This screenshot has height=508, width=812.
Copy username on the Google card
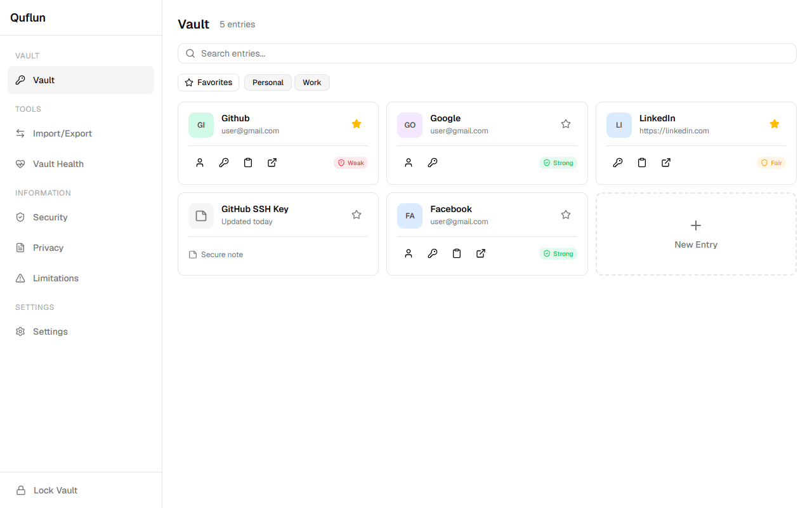tap(409, 163)
